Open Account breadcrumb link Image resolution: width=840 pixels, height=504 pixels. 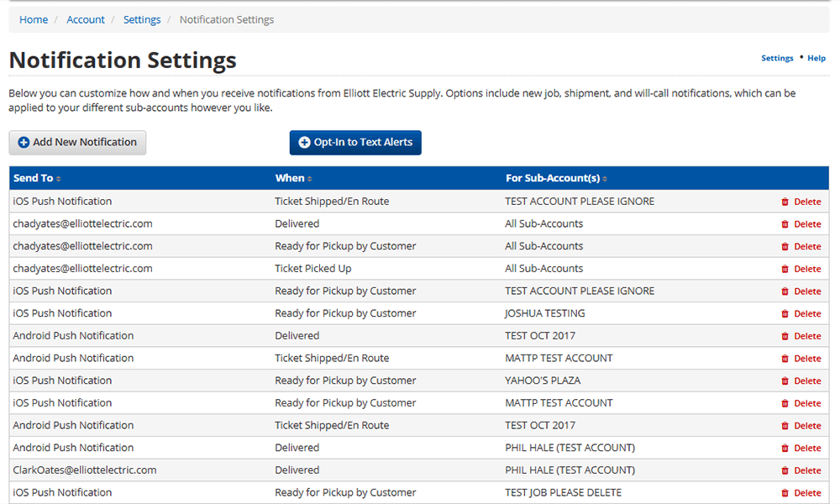click(86, 20)
